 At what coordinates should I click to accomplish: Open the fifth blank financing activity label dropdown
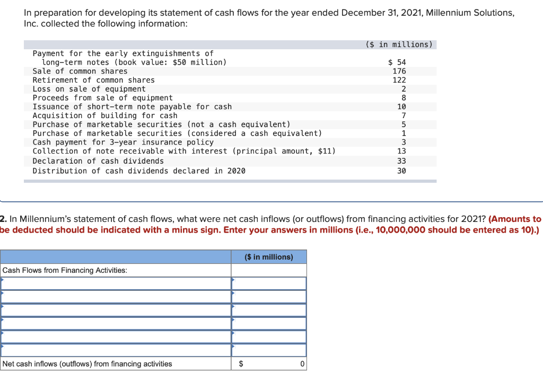pos(116,336)
